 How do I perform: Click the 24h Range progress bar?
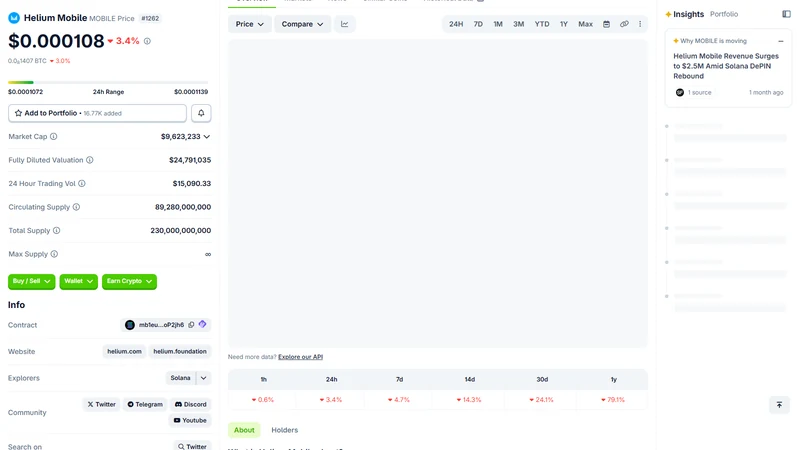click(x=108, y=82)
